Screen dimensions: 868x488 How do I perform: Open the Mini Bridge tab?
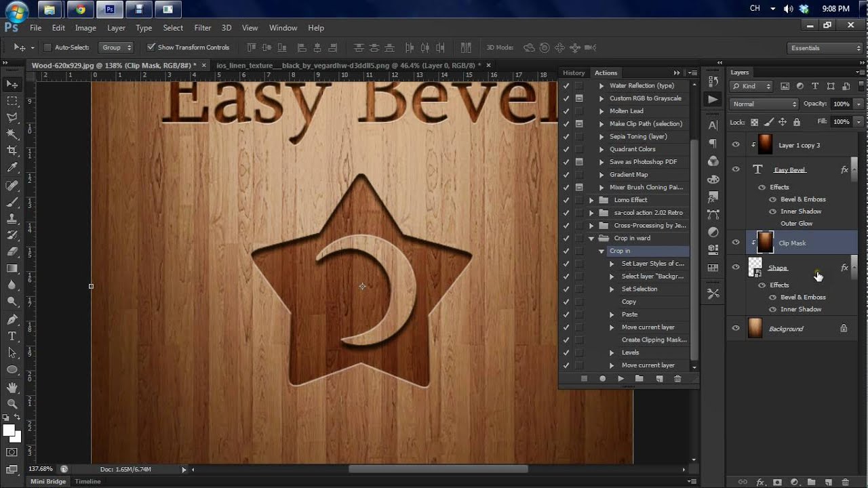click(x=48, y=481)
